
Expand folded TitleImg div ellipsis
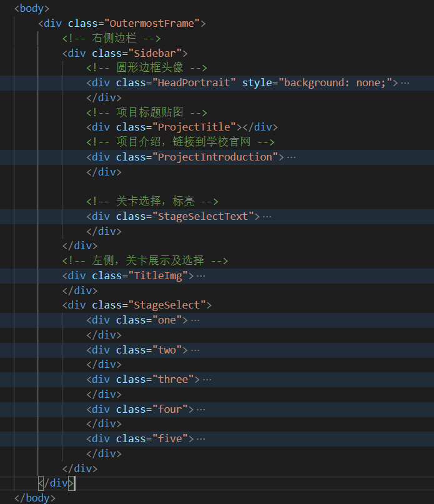click(x=200, y=276)
